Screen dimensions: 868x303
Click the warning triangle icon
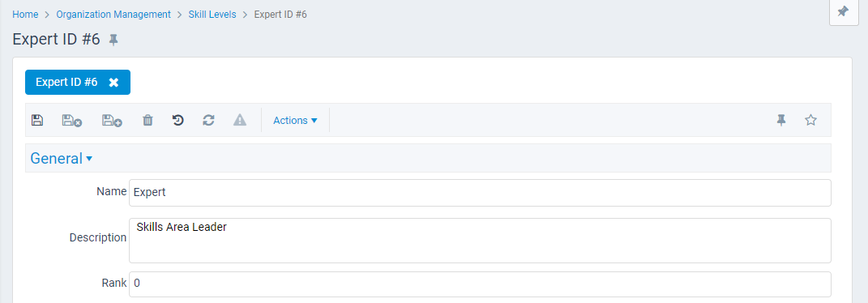click(x=240, y=120)
